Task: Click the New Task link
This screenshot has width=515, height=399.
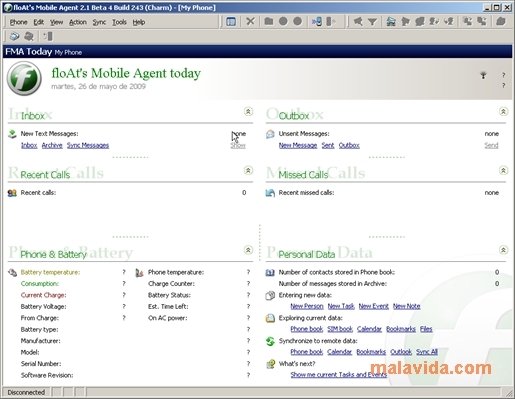Action: (x=341, y=306)
